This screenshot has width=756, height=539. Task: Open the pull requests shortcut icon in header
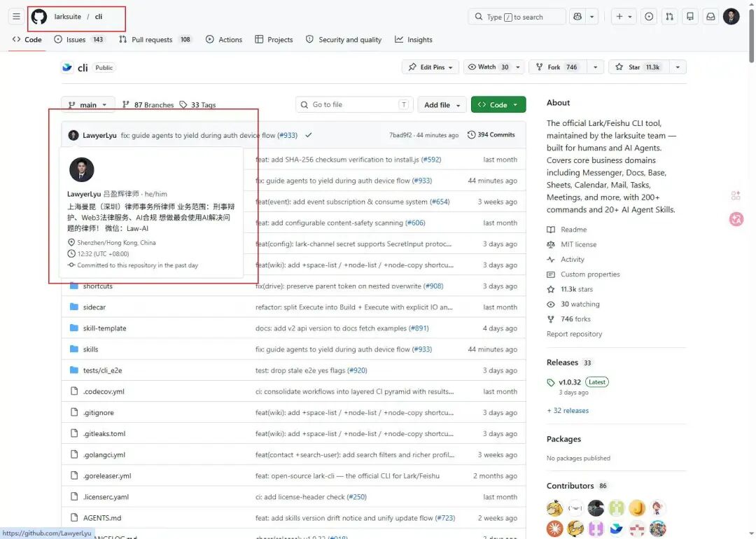point(670,16)
